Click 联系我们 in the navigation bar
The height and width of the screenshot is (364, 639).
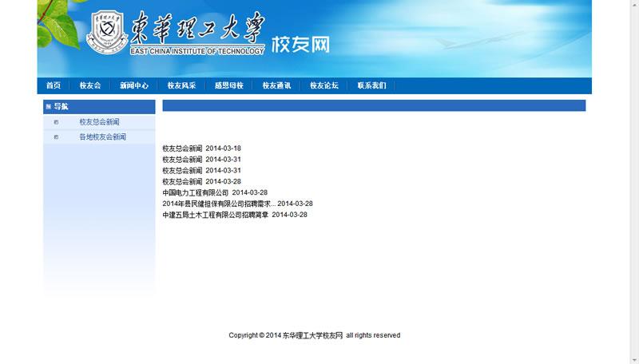[371, 85]
